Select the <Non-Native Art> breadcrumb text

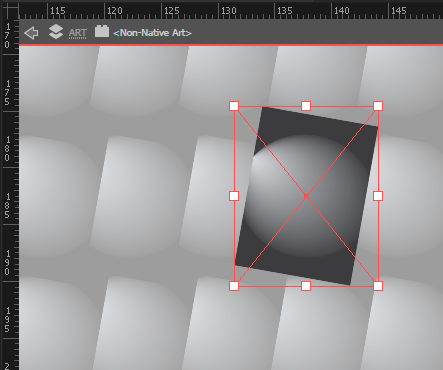[x=152, y=33]
